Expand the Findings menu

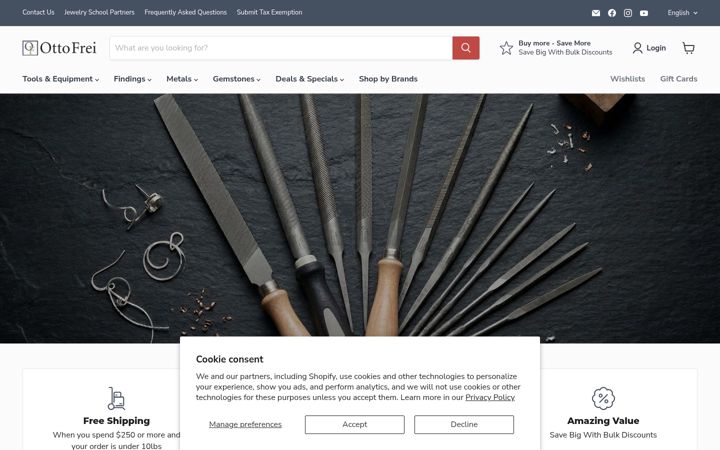[132, 79]
